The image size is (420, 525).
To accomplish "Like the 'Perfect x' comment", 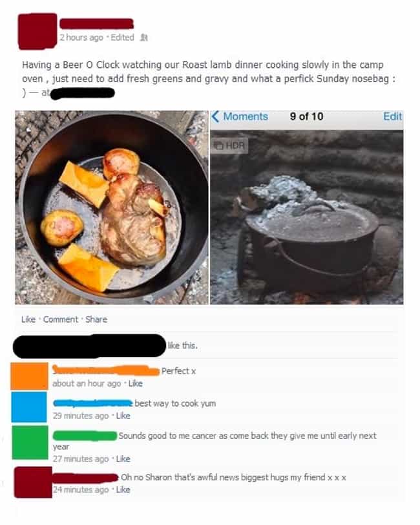I will click(136, 383).
